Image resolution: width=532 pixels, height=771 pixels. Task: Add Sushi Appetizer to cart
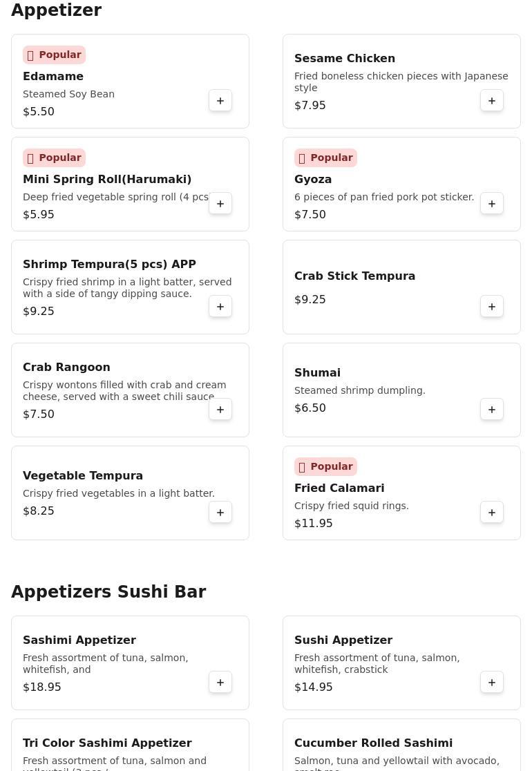[x=492, y=683]
